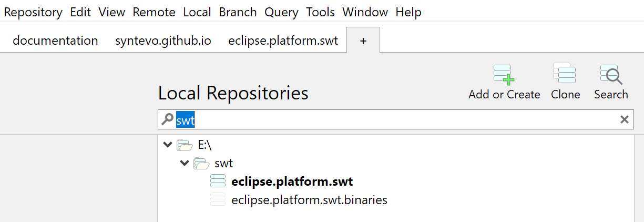
Task: Switch to the eclipse.platform.swt tab
Action: (283, 41)
